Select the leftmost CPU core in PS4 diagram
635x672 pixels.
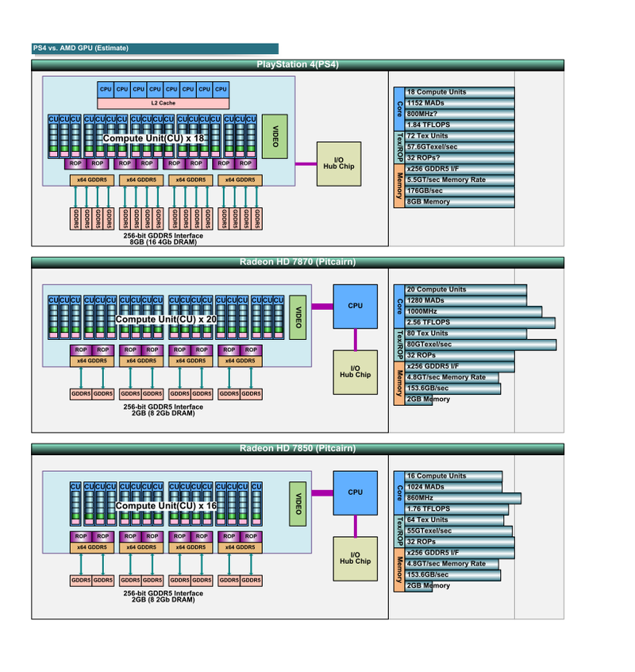coord(106,89)
